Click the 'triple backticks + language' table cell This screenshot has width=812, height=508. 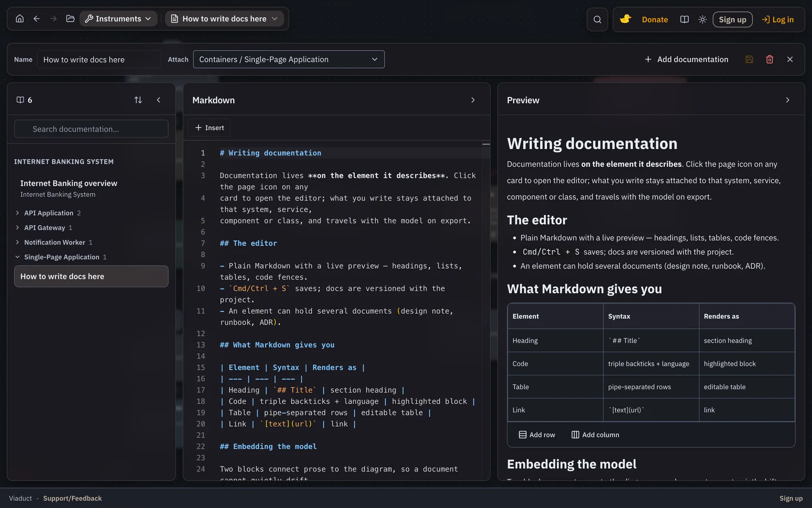pyautogui.click(x=651, y=364)
